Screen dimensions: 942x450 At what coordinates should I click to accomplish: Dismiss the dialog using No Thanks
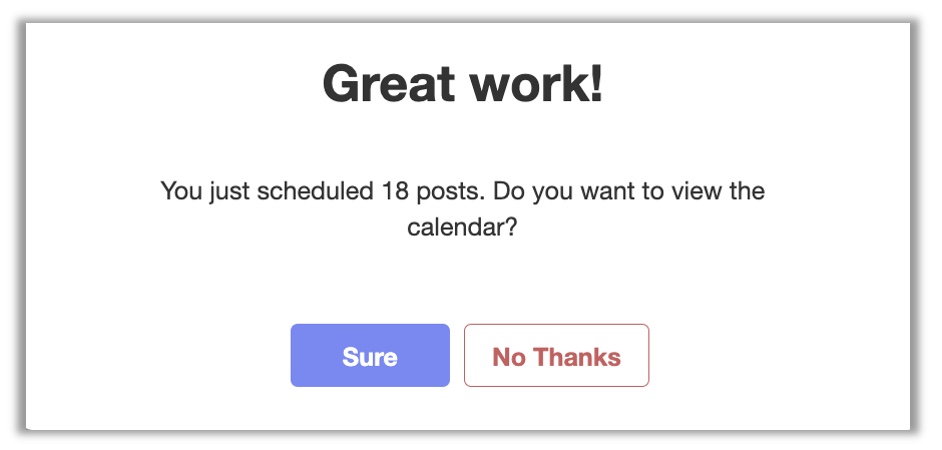tap(556, 356)
